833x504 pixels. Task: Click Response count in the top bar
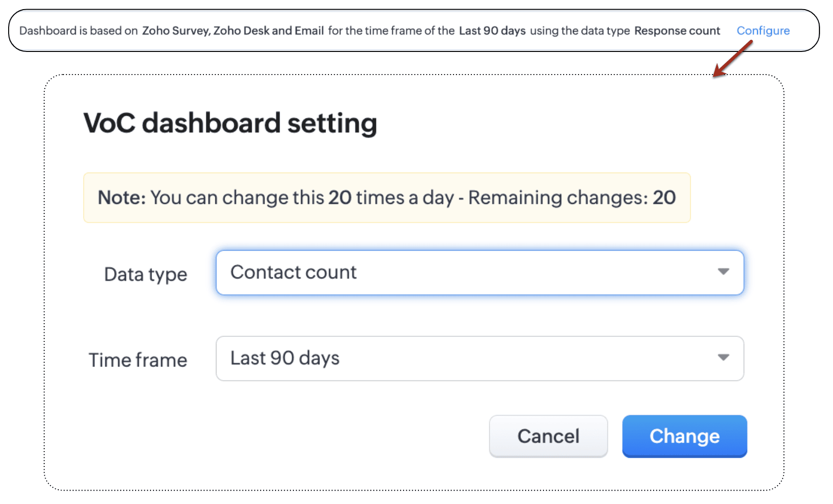(x=677, y=31)
